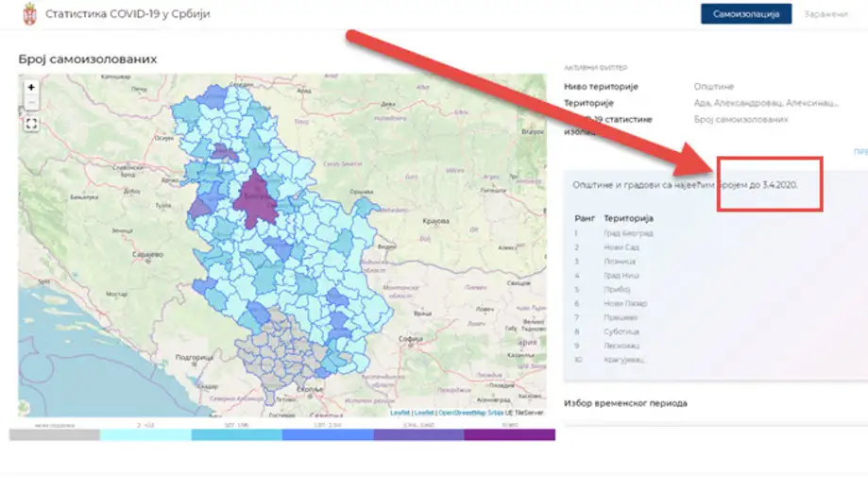Click the royal blue legend swatch
The image size is (868, 491).
tap(328, 435)
